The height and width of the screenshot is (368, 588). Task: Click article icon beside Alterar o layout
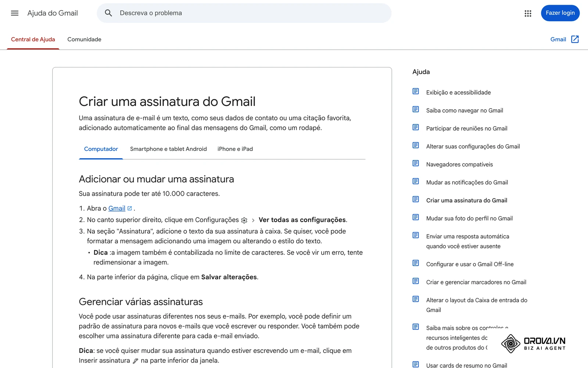(x=416, y=299)
